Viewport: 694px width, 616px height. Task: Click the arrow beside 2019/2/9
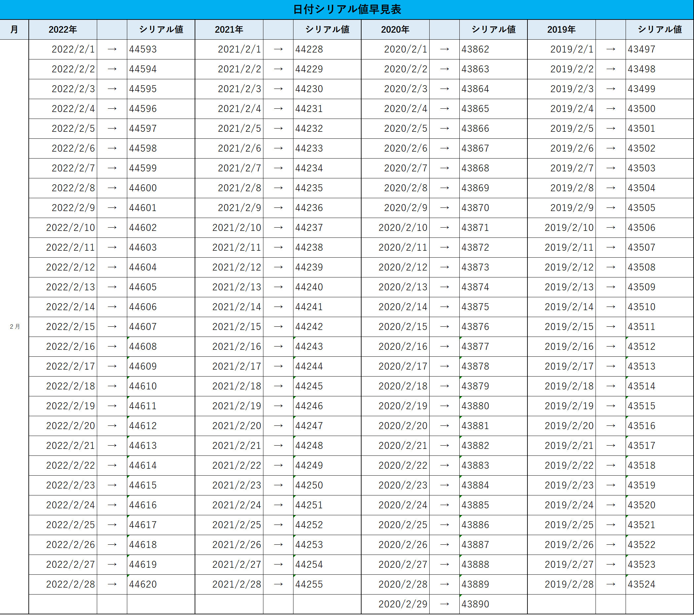click(610, 208)
